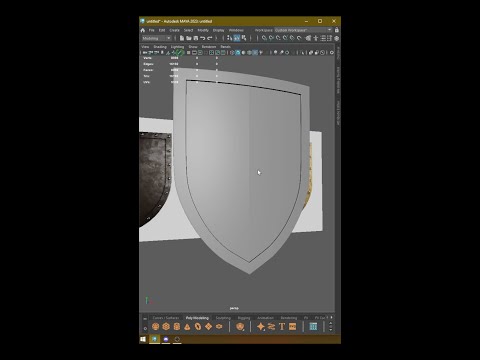The image size is (480, 360).
Task: Toggle Snap to Projected Center
Action: pos(285,38)
